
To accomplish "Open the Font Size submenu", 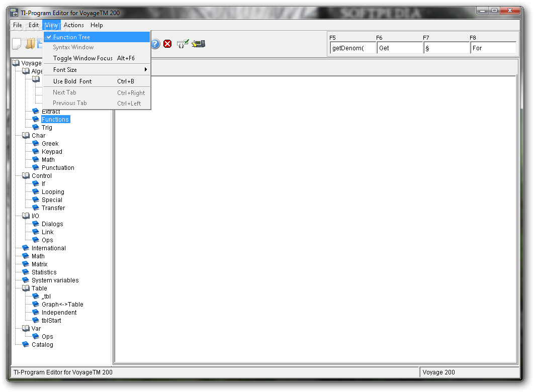I will 97,70.
